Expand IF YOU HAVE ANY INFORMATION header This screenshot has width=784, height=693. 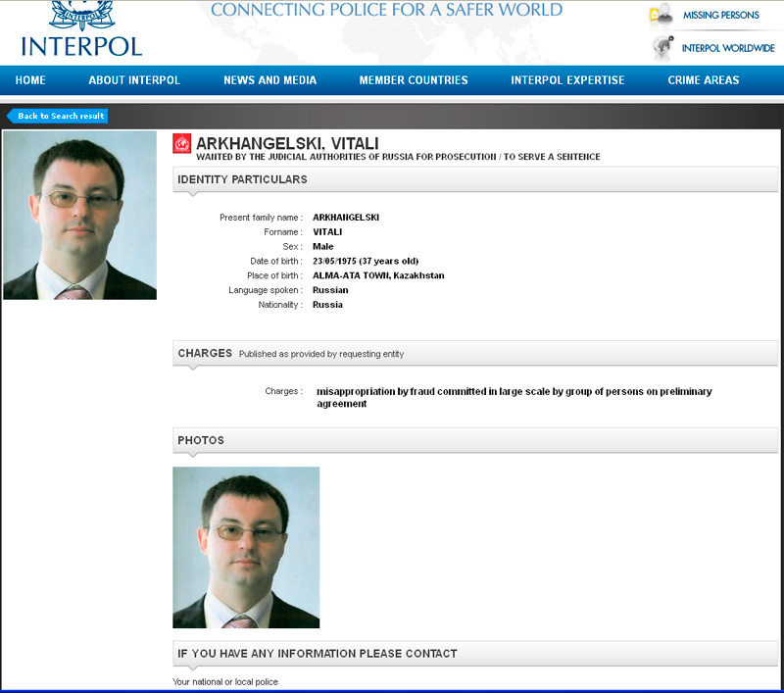[x=475, y=654]
